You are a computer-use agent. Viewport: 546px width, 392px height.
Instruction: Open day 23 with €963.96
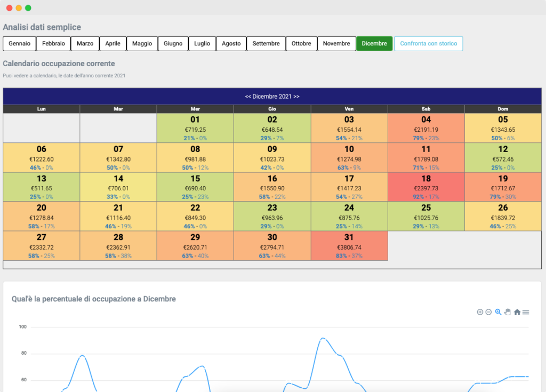click(272, 217)
